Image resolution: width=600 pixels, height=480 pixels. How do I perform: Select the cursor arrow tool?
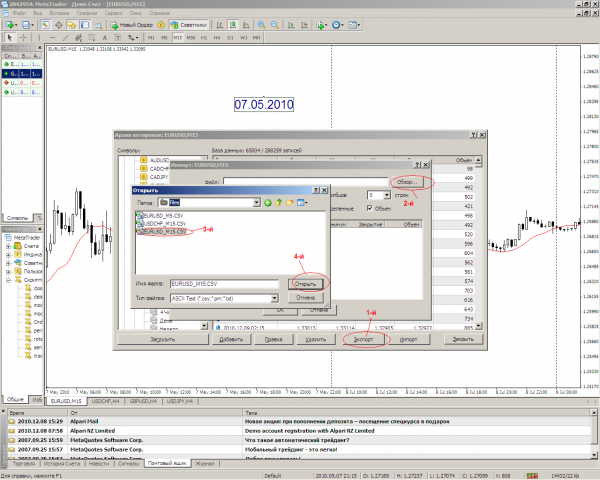pos(10,38)
